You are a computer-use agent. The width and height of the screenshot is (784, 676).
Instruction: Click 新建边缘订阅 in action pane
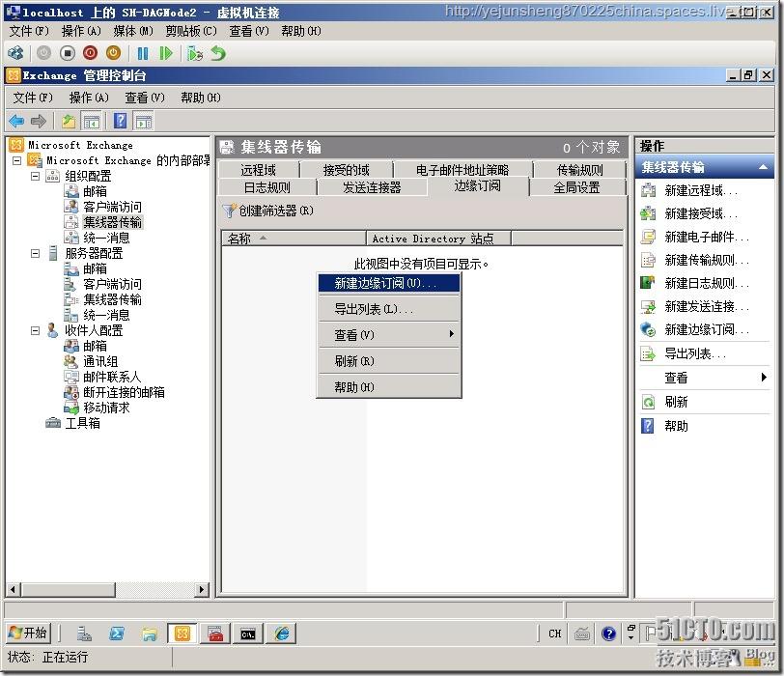tap(707, 329)
